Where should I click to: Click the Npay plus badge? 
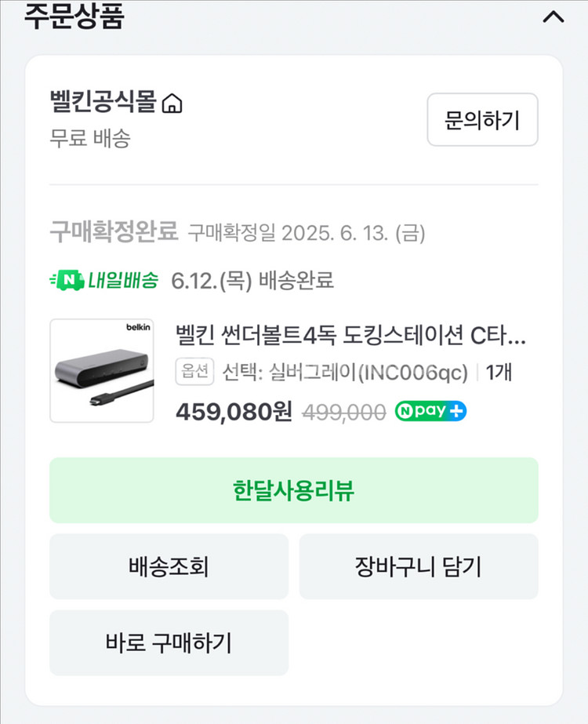[x=430, y=411]
